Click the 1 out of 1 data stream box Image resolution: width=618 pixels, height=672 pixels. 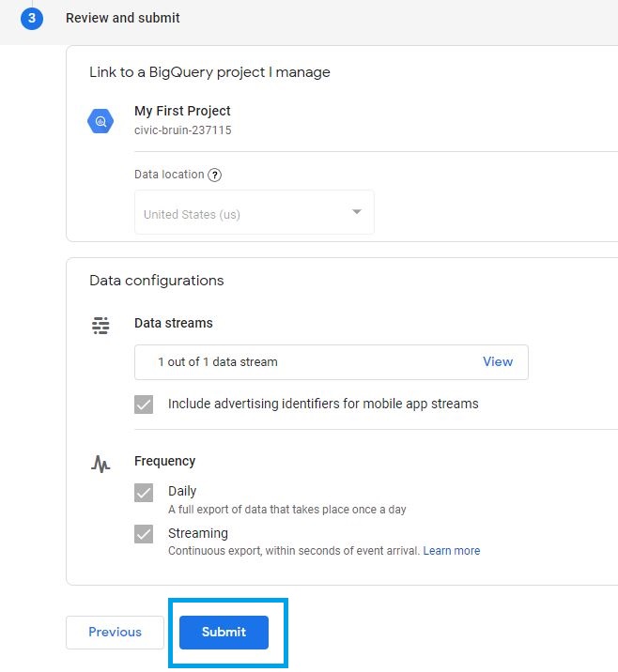[332, 362]
